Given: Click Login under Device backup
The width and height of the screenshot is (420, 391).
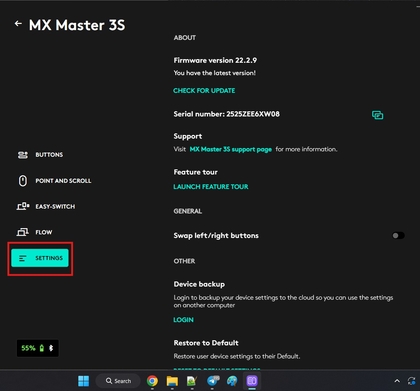Looking at the screenshot, I should click(x=183, y=320).
